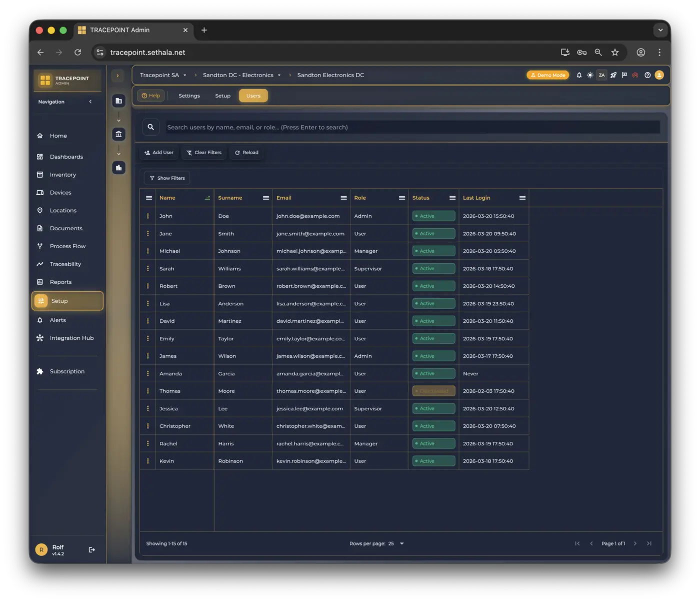
Task: Click the flag icon in header
Action: coord(624,75)
